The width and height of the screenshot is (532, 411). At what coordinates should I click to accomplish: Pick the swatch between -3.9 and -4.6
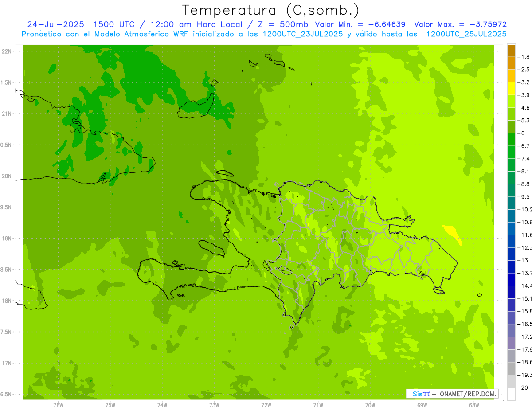(511, 101)
